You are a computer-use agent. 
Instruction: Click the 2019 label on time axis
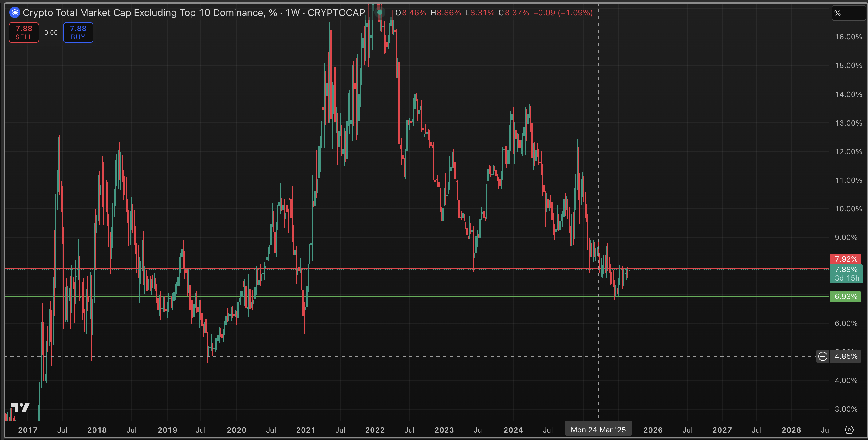pyautogui.click(x=168, y=430)
